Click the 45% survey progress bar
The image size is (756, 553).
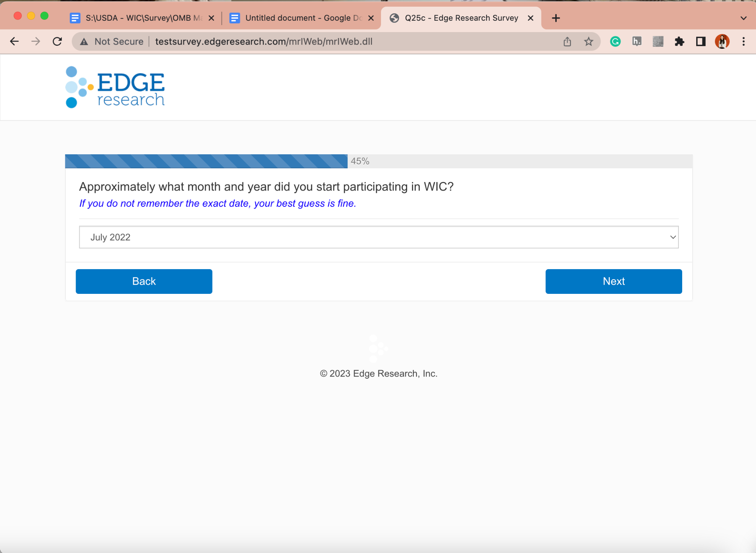coord(378,161)
